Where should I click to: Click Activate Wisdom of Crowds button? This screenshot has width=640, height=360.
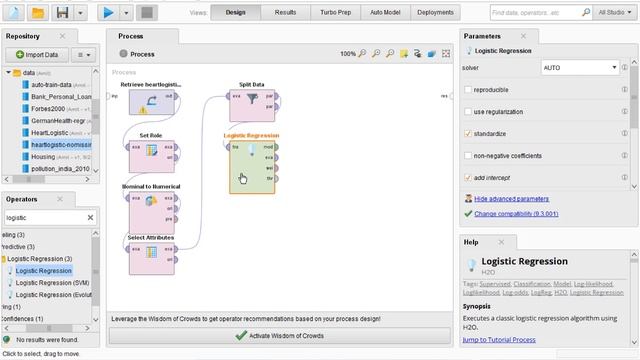coord(280,336)
